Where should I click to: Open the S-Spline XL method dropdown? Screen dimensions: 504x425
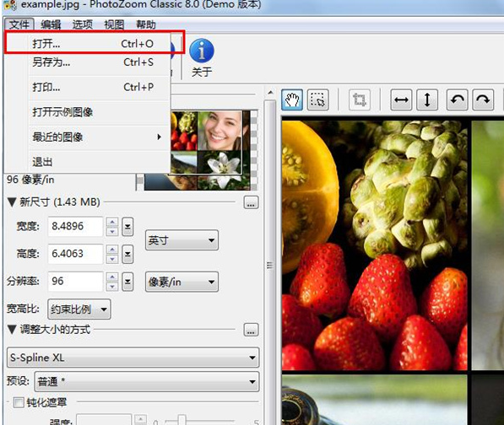tap(133, 358)
